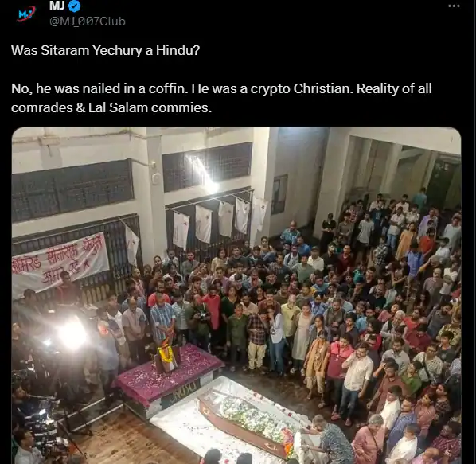Image resolution: width=476 pixels, height=464 pixels.
Task: Click the 'comrades & Lal Salam commies' line
Action: [x=111, y=107]
